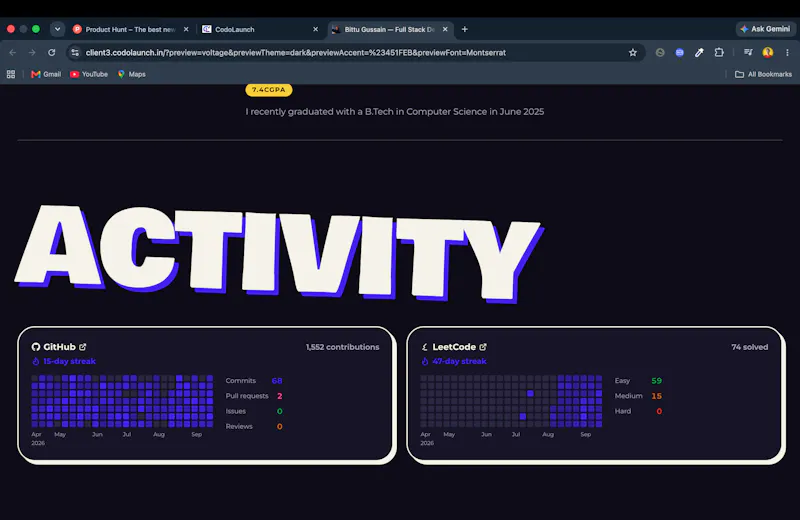The height and width of the screenshot is (520, 800).
Task: Click the Issues stat label
Action: (236, 411)
